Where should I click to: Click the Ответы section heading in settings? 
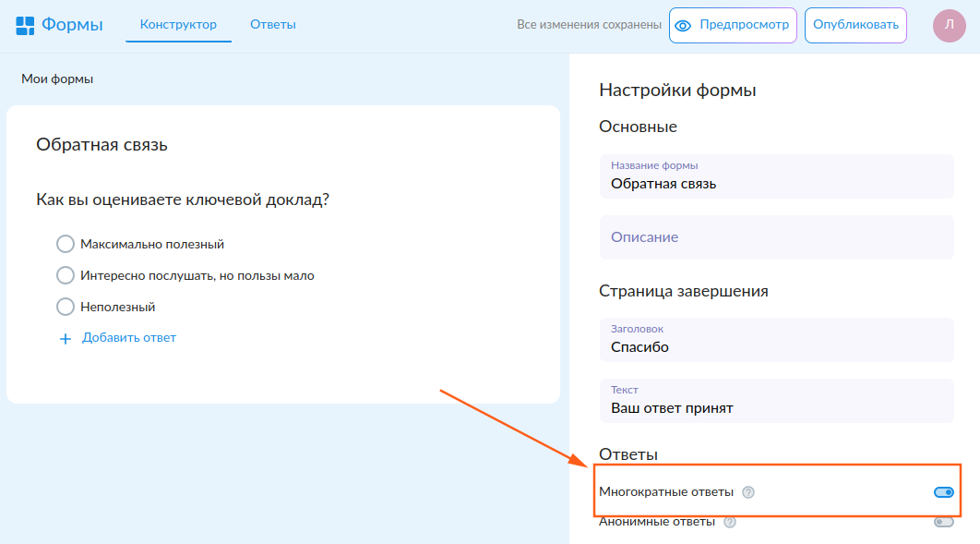tap(628, 454)
